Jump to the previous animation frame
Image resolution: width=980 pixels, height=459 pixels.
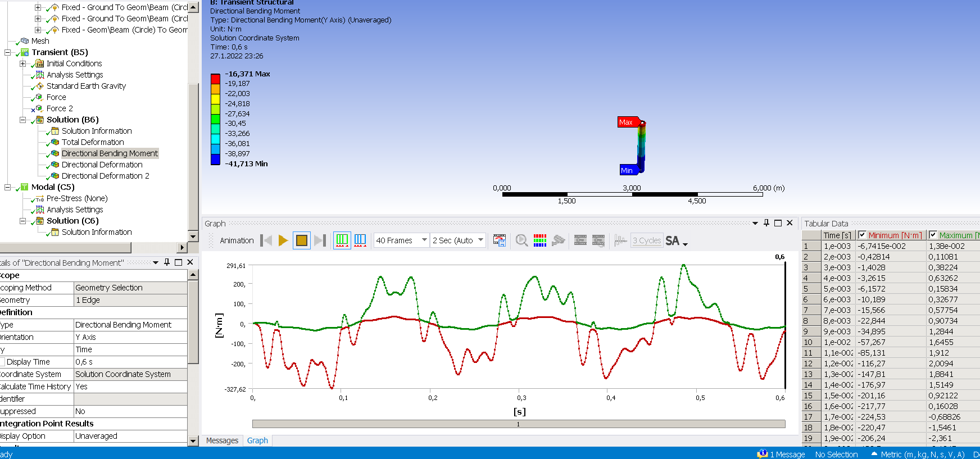[x=266, y=240]
